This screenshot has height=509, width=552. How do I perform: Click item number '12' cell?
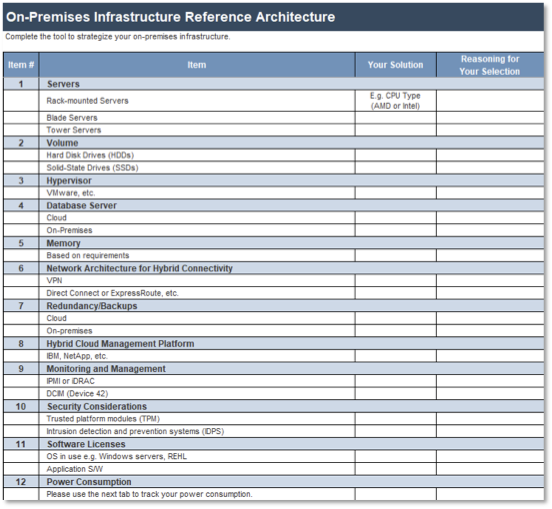[x=21, y=482]
